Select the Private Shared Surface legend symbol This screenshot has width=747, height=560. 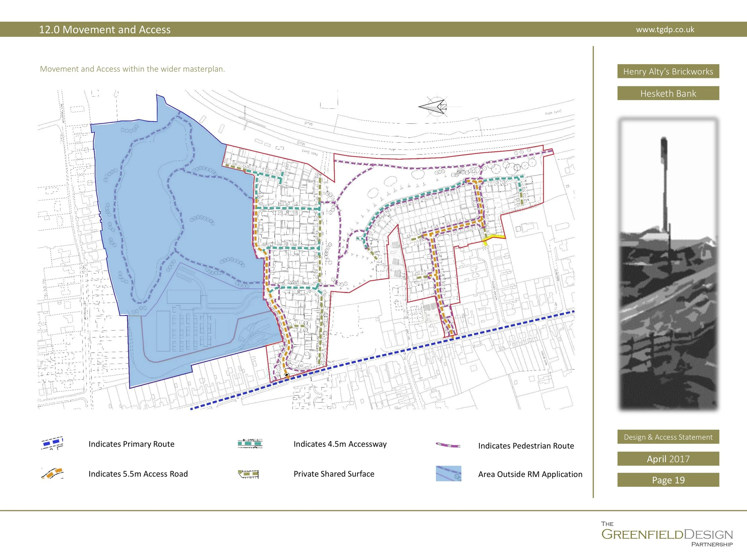tap(249, 474)
